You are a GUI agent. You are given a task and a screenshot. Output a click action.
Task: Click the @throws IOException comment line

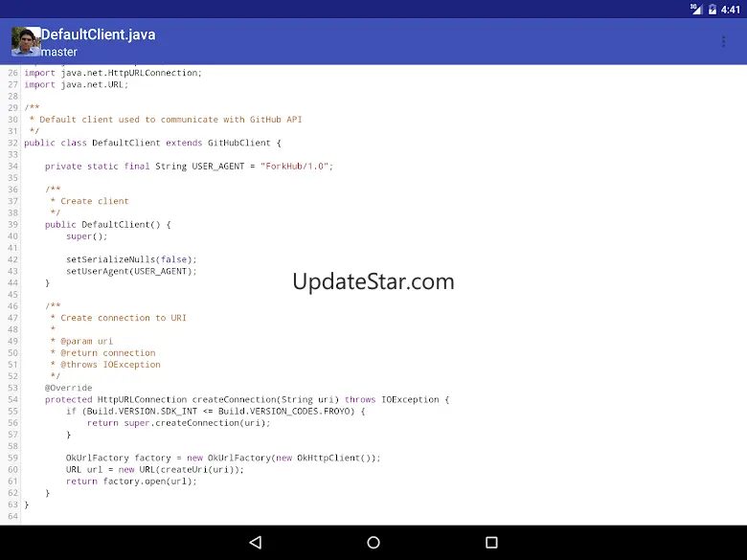105,365
